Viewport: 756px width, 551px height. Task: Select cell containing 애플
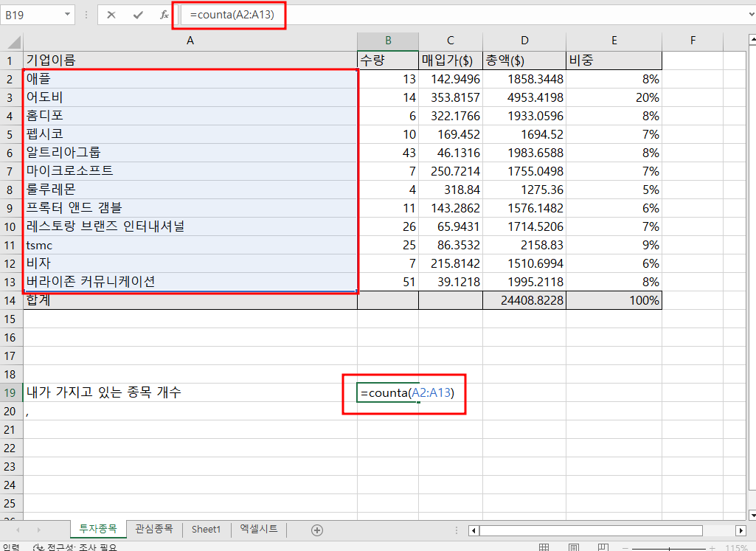pyautogui.click(x=190, y=79)
